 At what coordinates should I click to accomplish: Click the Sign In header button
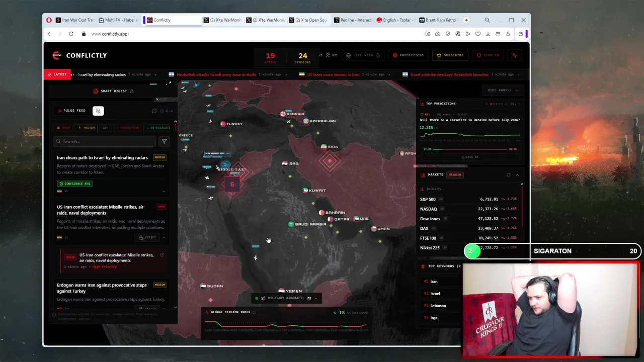488,55
